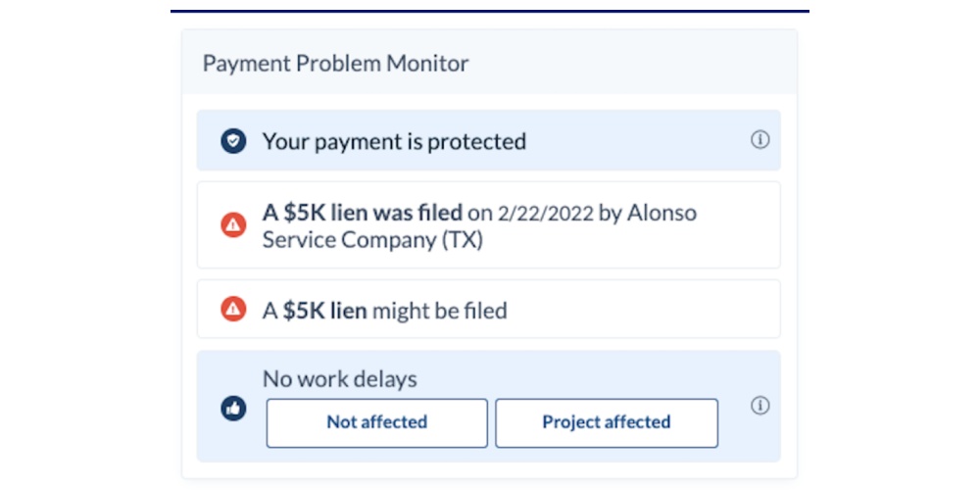
Task: Click the word Alonso in lien alert
Action: 661,213
